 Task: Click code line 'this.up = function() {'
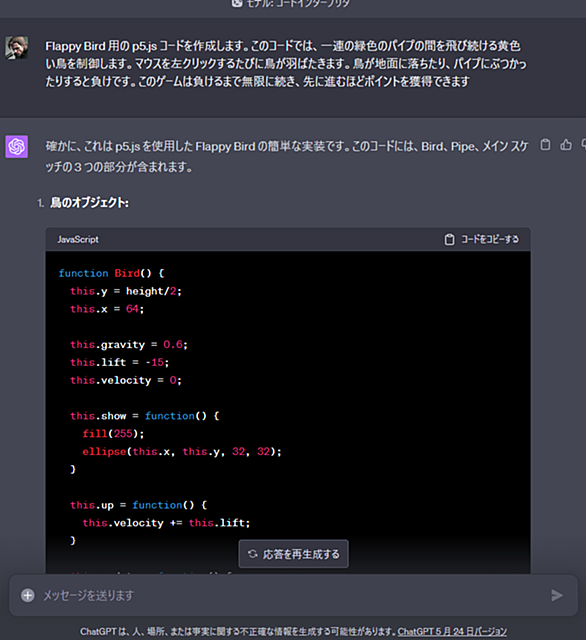pos(139,505)
